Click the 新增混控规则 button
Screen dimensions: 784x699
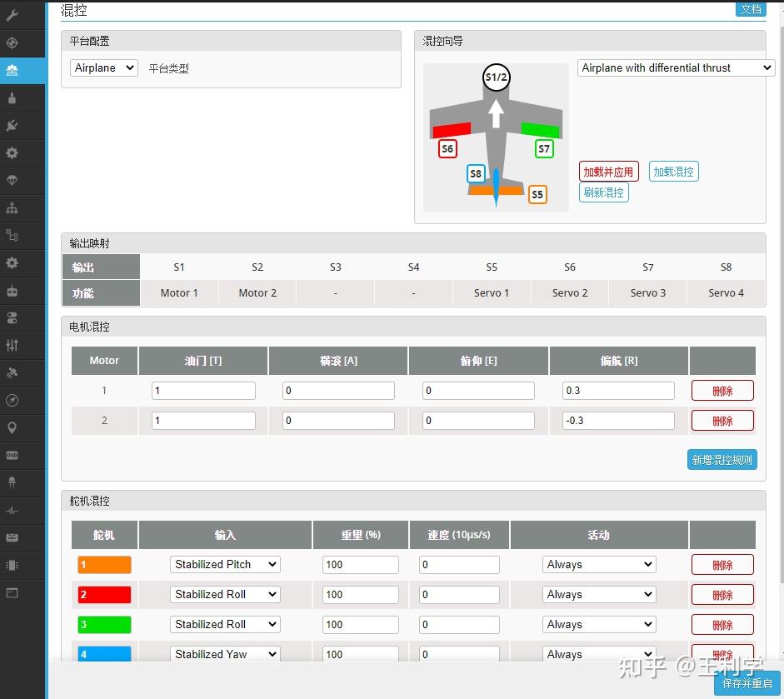[x=722, y=459]
